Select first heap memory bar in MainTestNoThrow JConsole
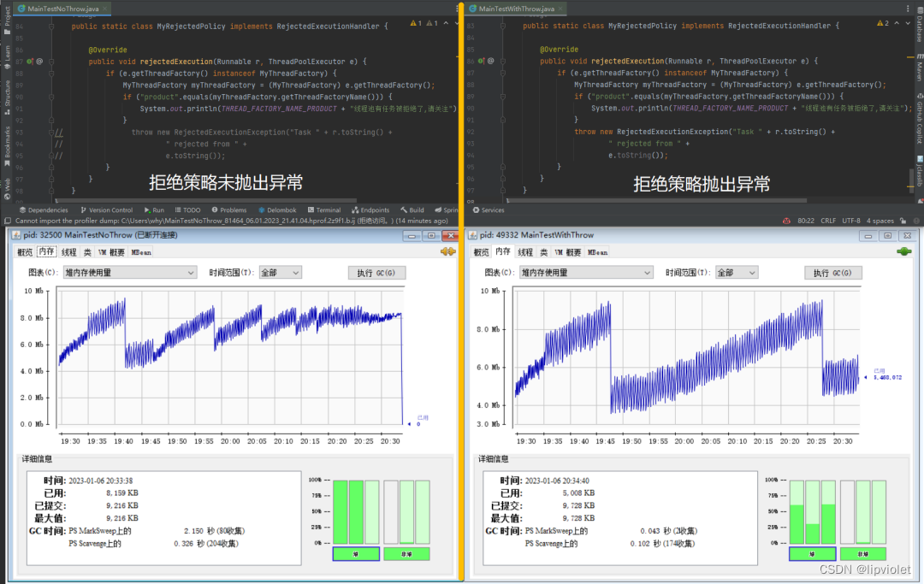This screenshot has width=924, height=584. (340, 511)
